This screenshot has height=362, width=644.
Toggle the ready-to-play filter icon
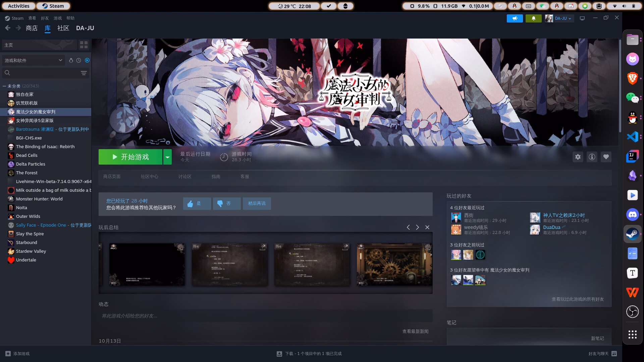tap(87, 60)
